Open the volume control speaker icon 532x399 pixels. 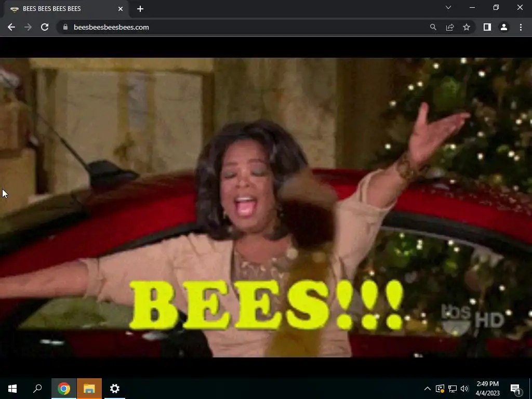click(x=464, y=389)
